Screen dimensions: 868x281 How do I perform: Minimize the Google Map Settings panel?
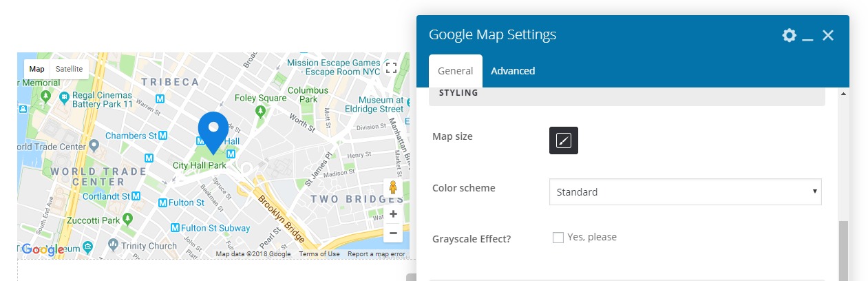808,36
